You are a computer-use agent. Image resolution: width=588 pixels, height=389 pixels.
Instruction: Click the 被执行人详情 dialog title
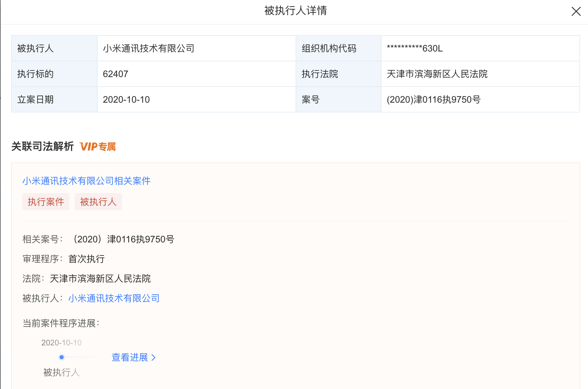coord(296,10)
